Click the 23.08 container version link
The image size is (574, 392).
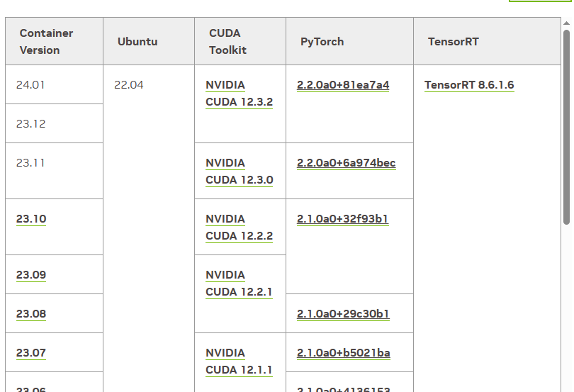[x=31, y=314]
